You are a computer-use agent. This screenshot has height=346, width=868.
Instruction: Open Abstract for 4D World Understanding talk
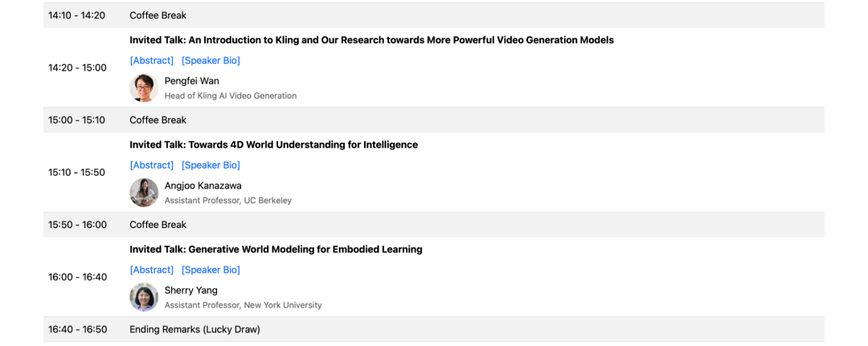[152, 165]
